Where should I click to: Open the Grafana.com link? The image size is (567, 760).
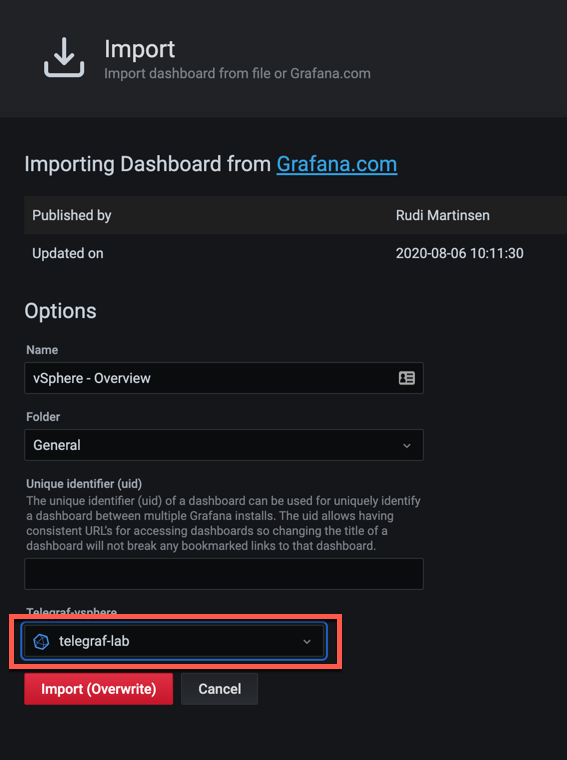[x=337, y=164]
